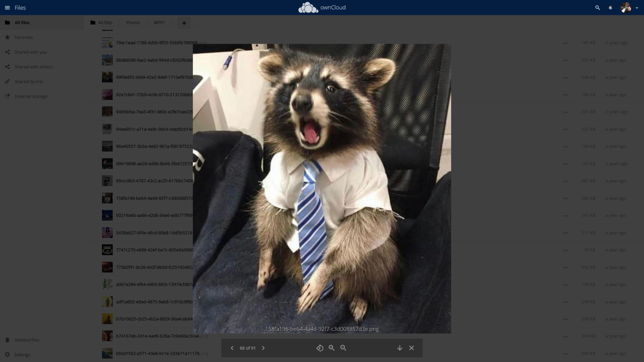This screenshot has height=362, width=644.
Task: Click the plus button to add new file
Action: 184,23
